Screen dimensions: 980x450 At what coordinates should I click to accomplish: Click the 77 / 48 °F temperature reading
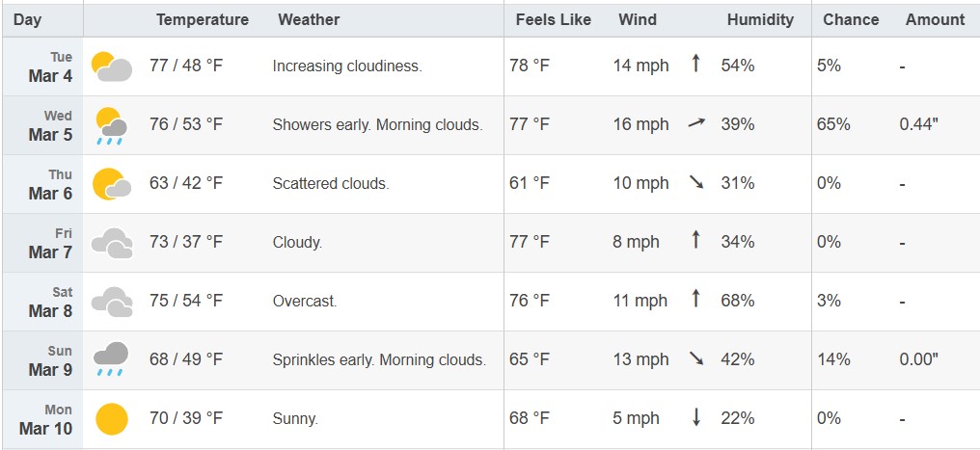coord(186,66)
